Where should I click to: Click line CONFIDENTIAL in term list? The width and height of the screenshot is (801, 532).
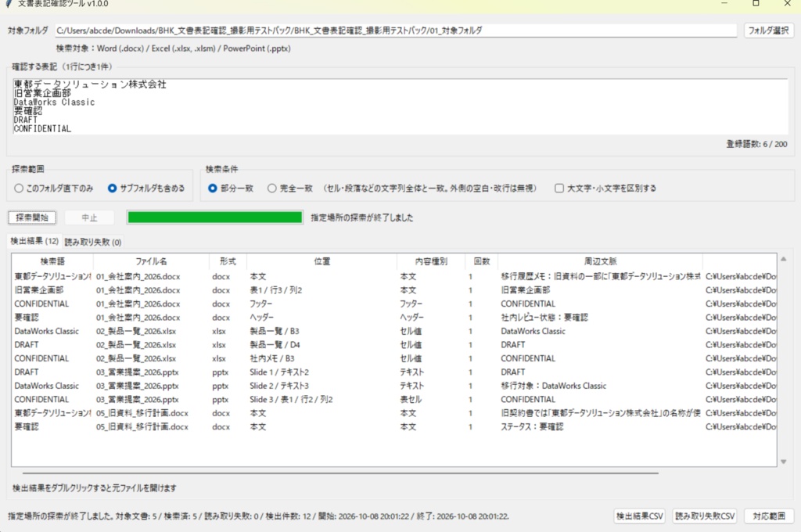(x=42, y=129)
